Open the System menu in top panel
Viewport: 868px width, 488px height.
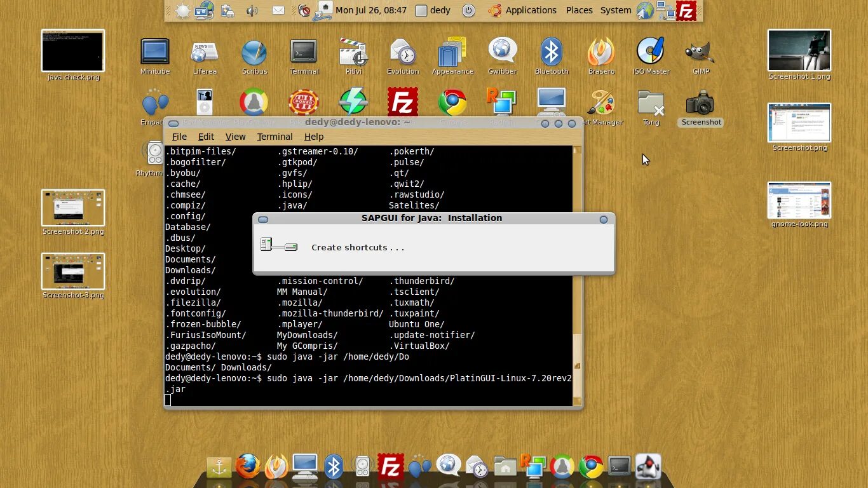[616, 10]
